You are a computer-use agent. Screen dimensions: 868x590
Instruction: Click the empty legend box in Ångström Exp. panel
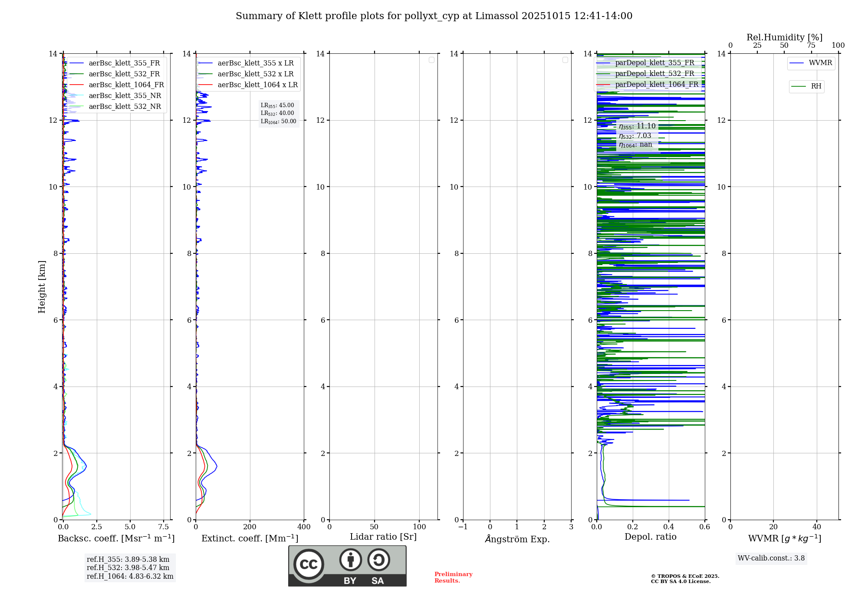[x=565, y=60]
